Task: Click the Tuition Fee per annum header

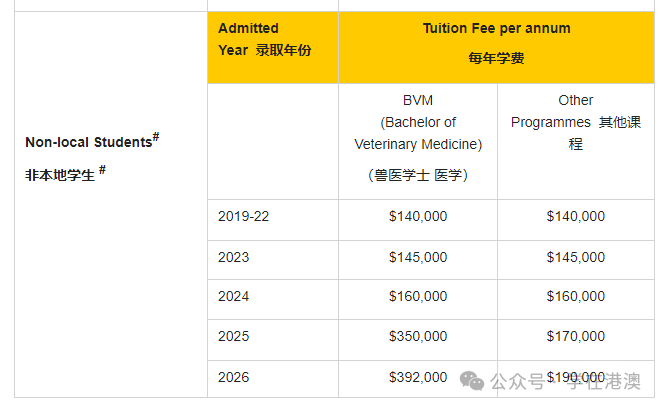Action: 496,28
